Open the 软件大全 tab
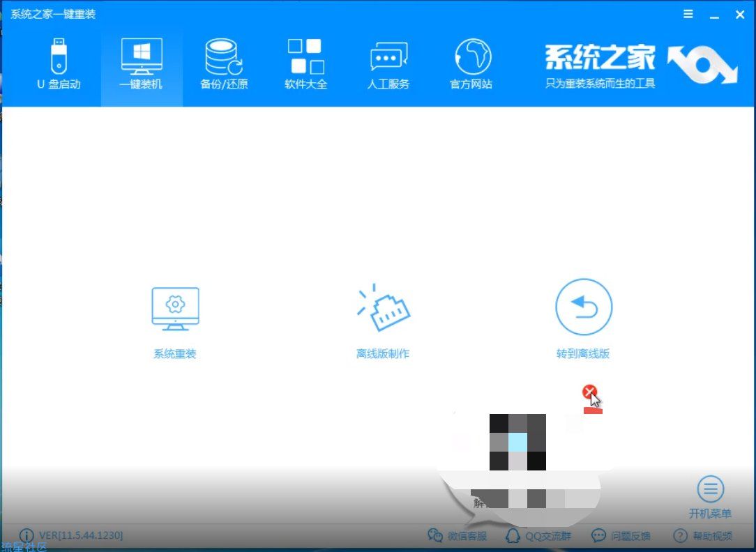The height and width of the screenshot is (552, 756). pyautogui.click(x=305, y=65)
